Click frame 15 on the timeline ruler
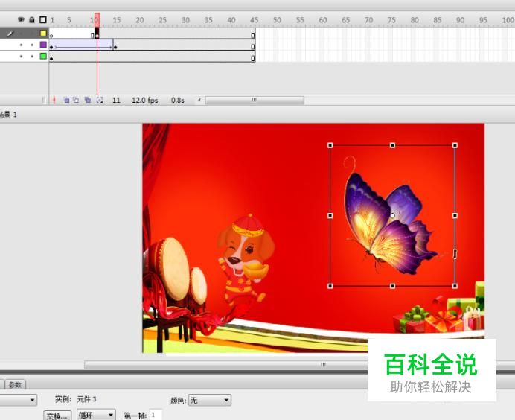 (x=117, y=20)
